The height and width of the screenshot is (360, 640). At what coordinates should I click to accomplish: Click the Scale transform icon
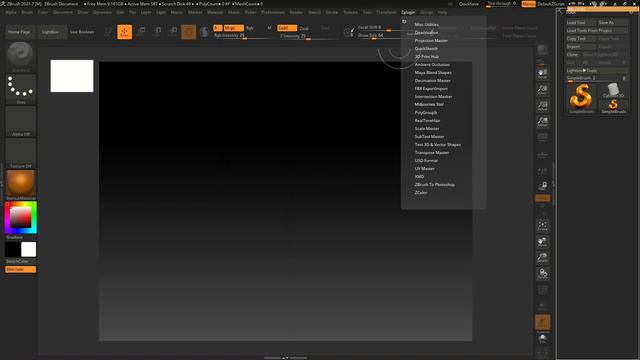tap(157, 32)
